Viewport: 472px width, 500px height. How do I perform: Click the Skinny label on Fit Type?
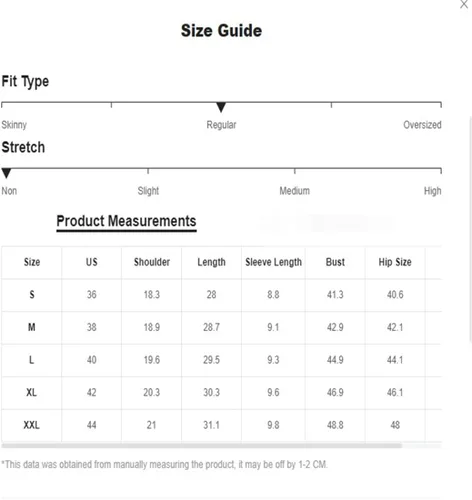(x=14, y=125)
